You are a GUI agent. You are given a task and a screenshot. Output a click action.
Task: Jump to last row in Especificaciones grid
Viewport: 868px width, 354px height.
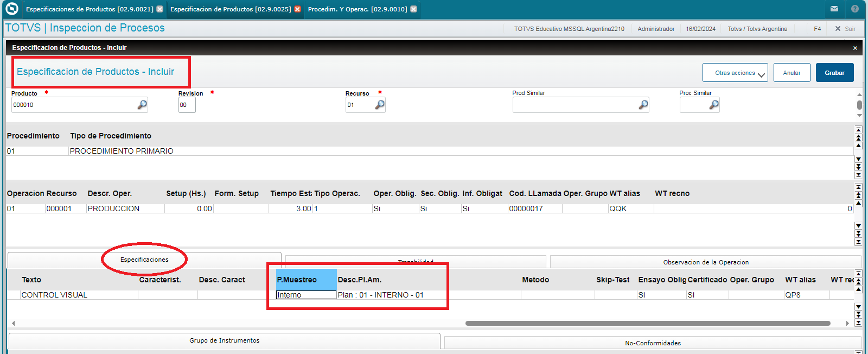[858, 323]
